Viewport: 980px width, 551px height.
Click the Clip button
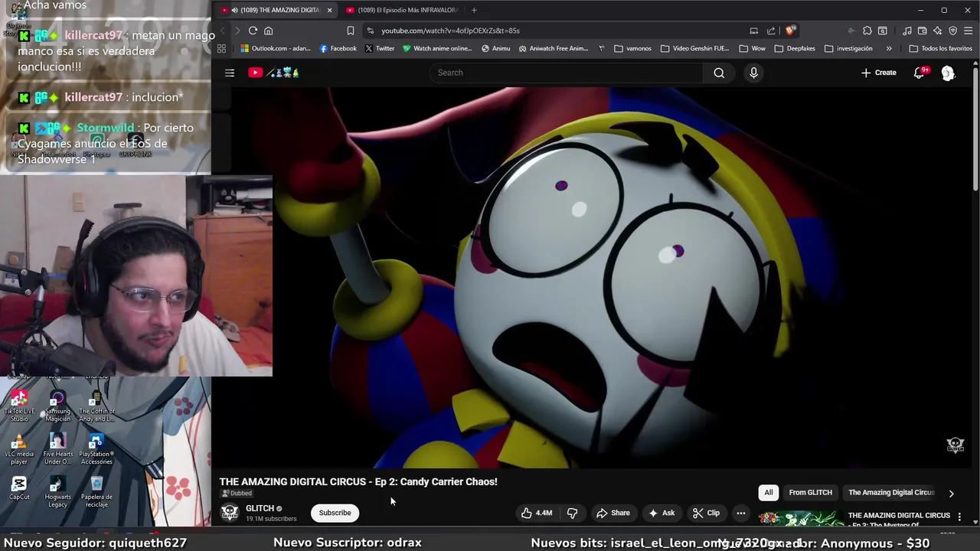706,513
